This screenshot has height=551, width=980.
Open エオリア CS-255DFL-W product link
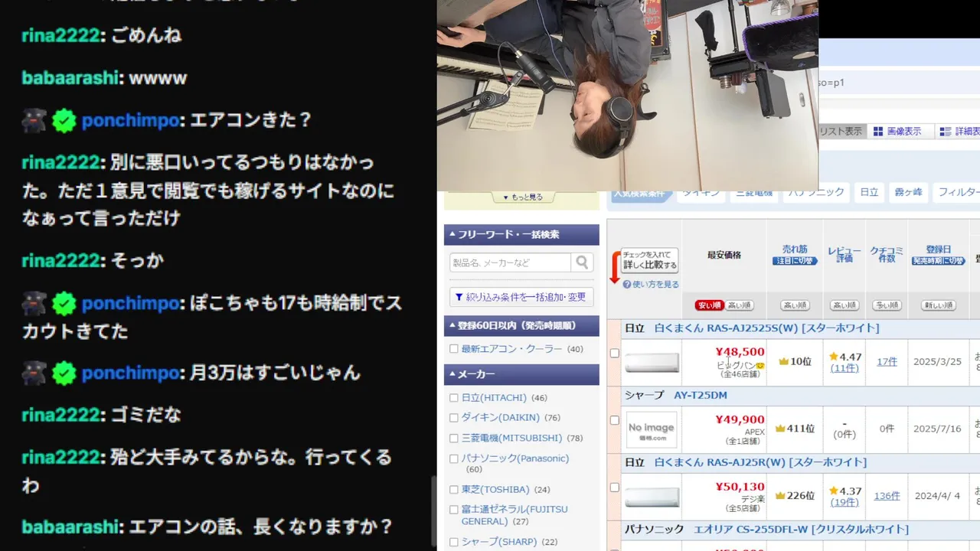point(801,530)
